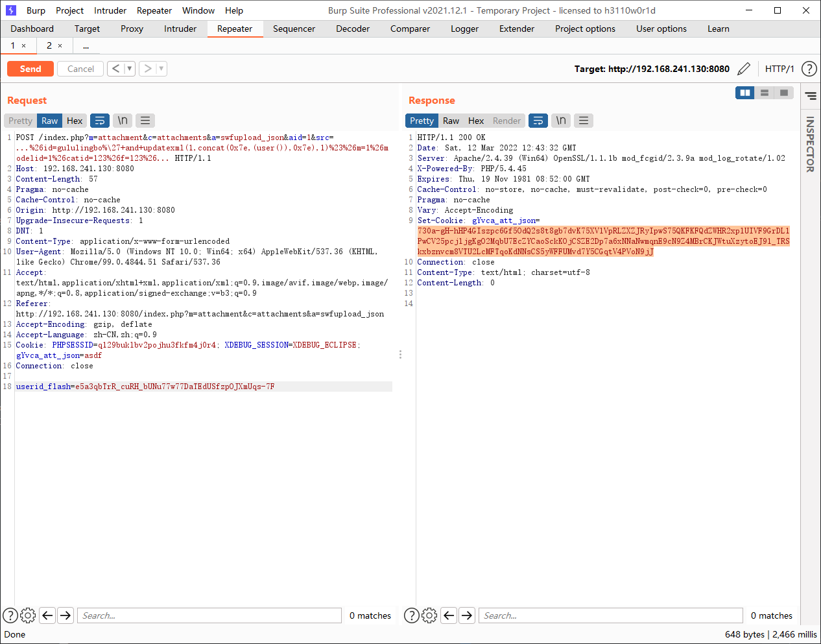Switch to the Target tab

87,29
